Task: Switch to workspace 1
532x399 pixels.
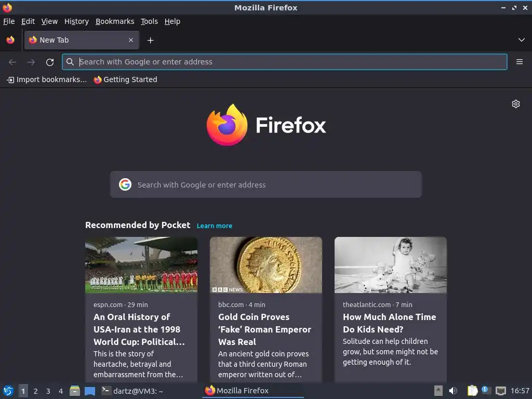Action: pyautogui.click(x=23, y=391)
